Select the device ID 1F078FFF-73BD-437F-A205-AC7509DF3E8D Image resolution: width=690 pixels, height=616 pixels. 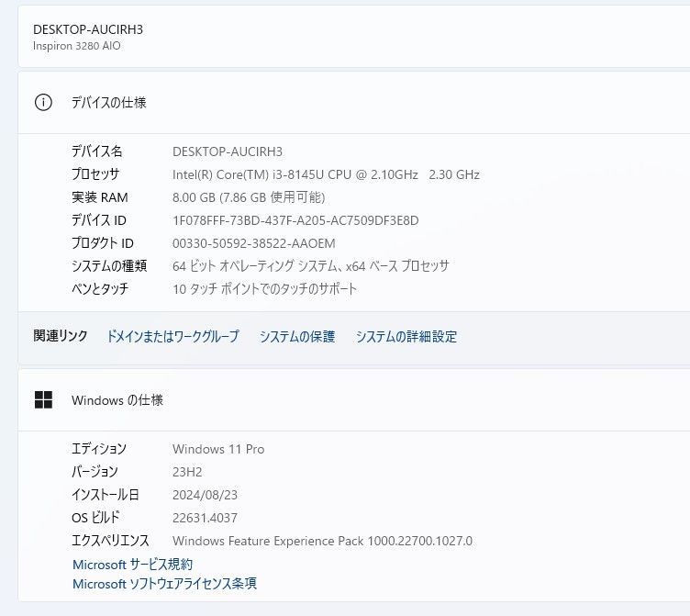point(295,220)
